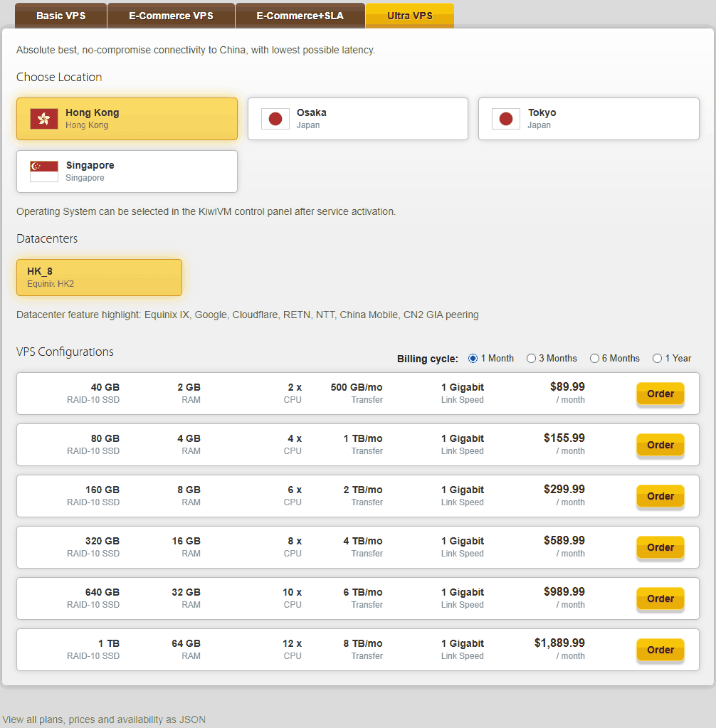This screenshot has height=728, width=716.
Task: Switch to the Basic VPS tab
Action: coord(60,16)
